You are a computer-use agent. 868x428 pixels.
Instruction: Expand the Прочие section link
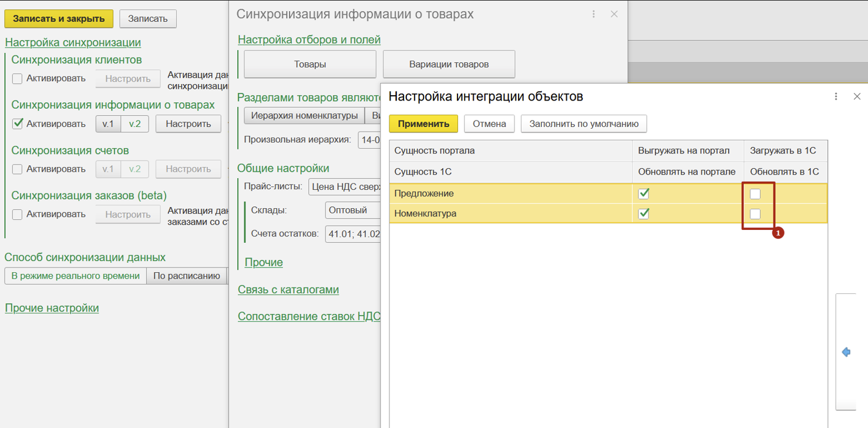pos(264,262)
